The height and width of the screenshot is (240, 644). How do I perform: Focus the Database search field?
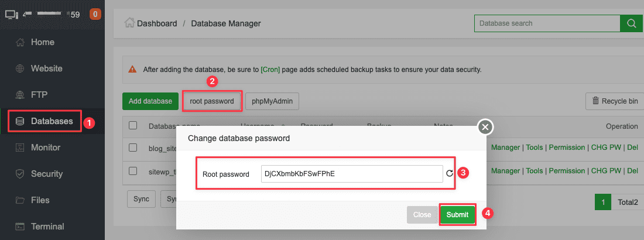[547, 23]
